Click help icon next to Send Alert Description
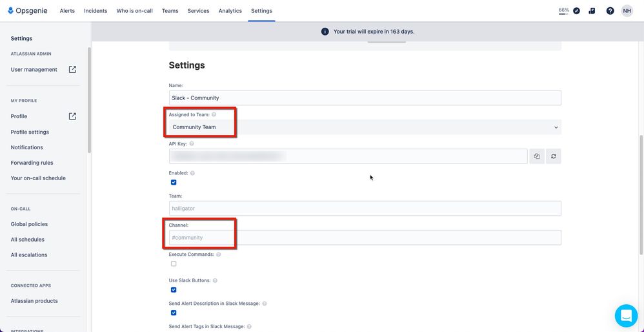644x332 pixels. click(x=265, y=304)
